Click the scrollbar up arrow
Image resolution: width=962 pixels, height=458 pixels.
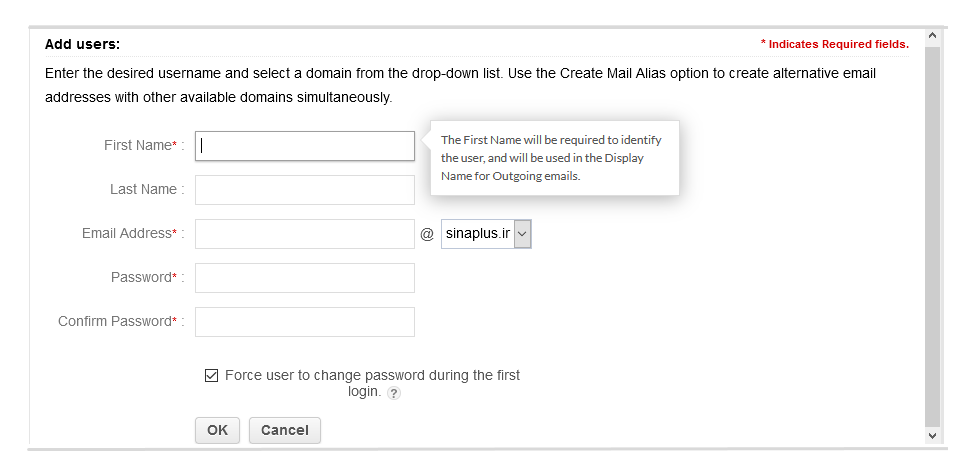click(x=932, y=36)
